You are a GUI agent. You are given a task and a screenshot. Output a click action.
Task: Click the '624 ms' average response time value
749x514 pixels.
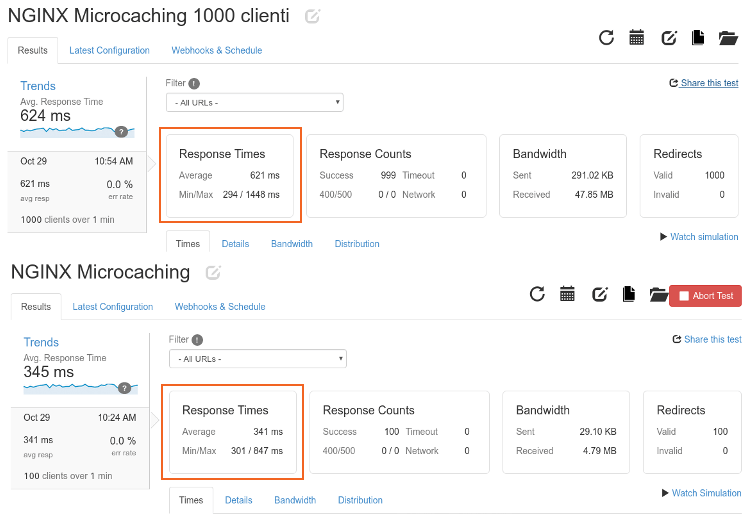click(45, 116)
